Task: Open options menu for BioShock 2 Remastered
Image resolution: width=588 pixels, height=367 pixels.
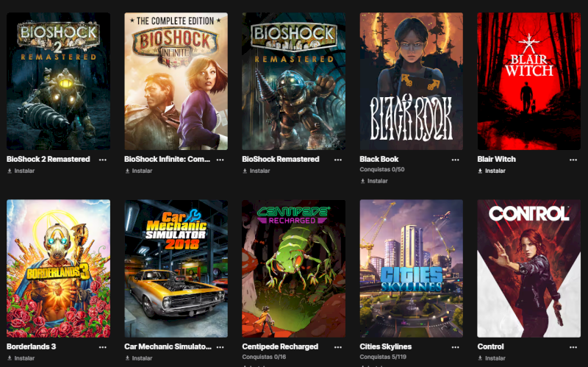Action: pyautogui.click(x=102, y=160)
